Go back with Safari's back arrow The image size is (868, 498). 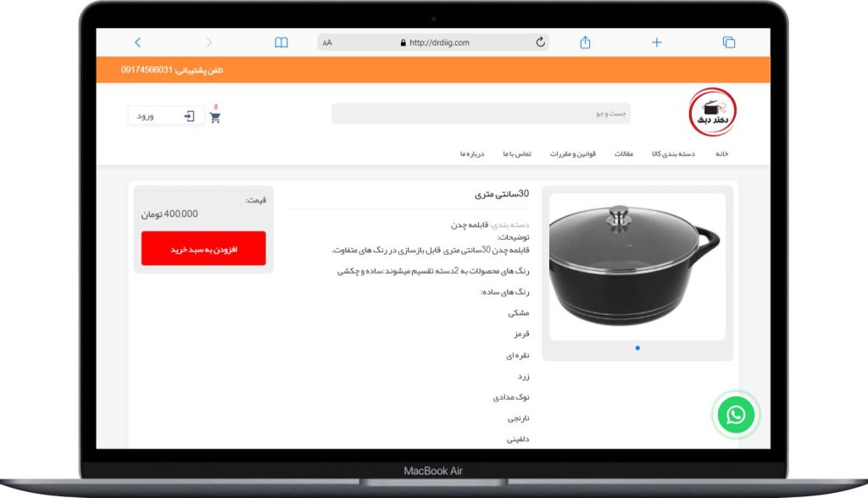click(138, 42)
